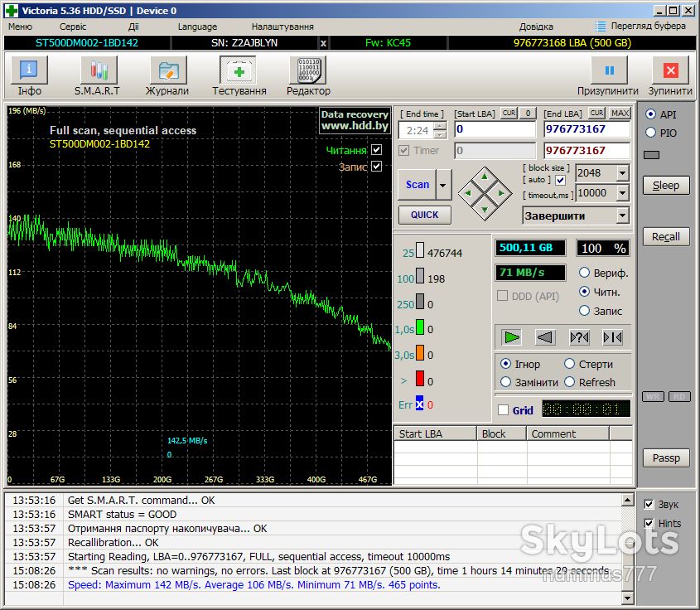700x610 pixels.
Task: Select the Стерти erase action
Action: tap(569, 364)
